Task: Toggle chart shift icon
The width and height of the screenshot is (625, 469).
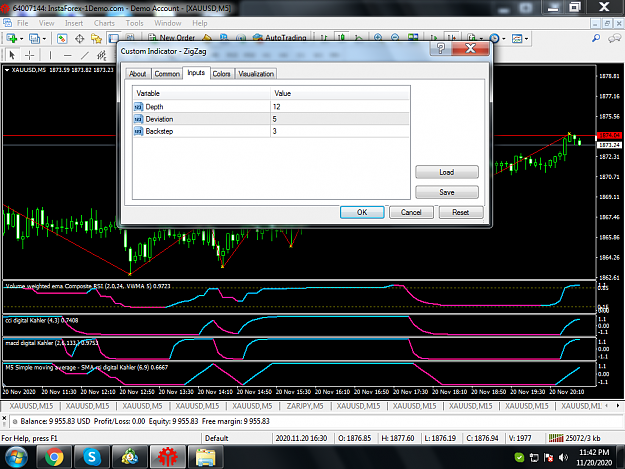Action: tap(452, 38)
